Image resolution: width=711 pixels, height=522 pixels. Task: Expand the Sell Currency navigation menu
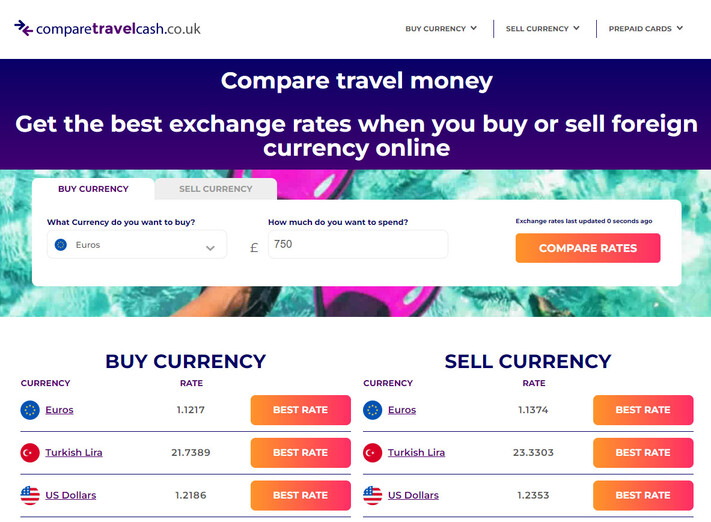[542, 29]
